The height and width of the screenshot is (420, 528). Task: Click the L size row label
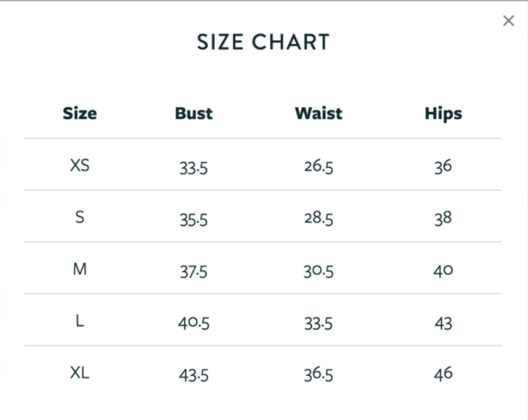pyautogui.click(x=80, y=321)
